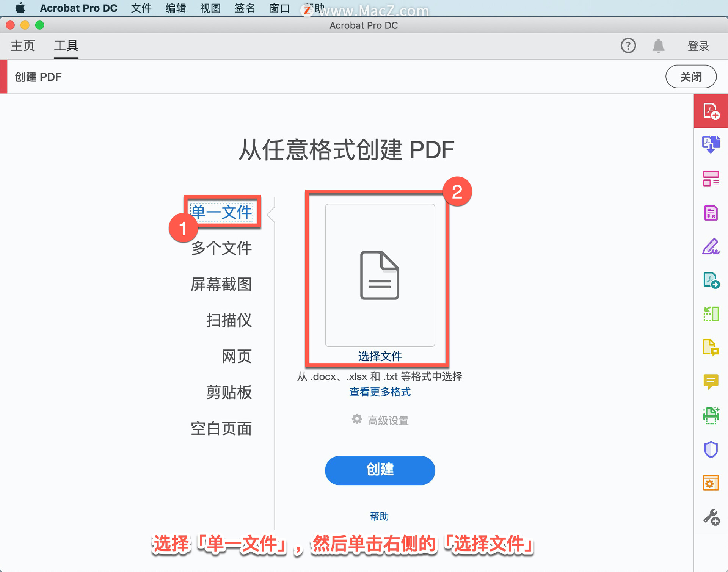Screen dimensions: 728x572
Task: Select the 屏幕截图 option
Action: click(x=221, y=284)
